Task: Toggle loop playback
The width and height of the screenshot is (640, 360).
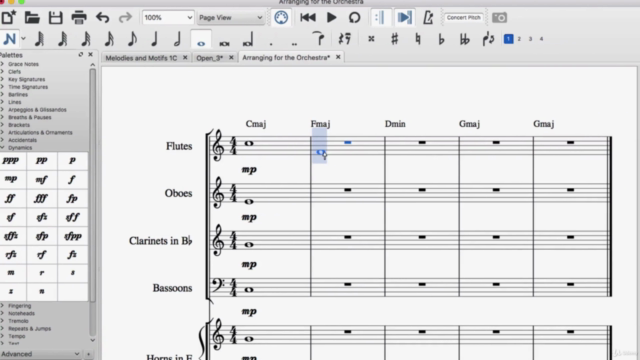Action: 355,18
